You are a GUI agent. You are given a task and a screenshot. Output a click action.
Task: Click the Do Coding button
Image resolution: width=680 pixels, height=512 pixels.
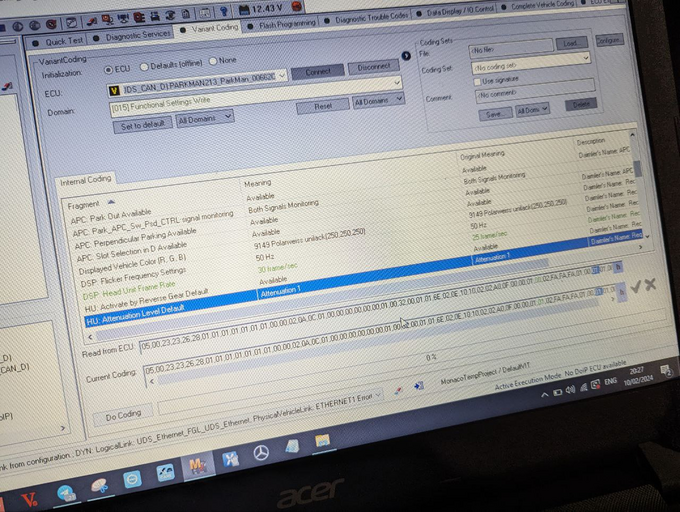[x=123, y=415]
